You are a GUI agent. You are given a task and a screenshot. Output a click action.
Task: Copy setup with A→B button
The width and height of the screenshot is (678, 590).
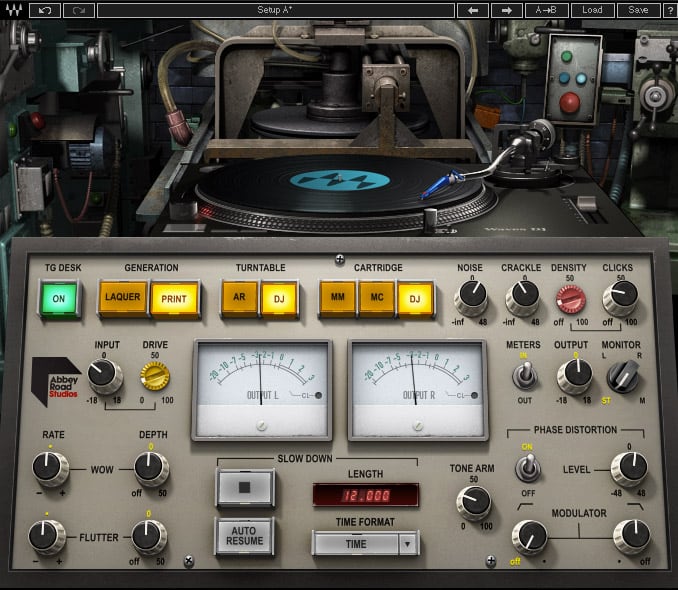(546, 10)
